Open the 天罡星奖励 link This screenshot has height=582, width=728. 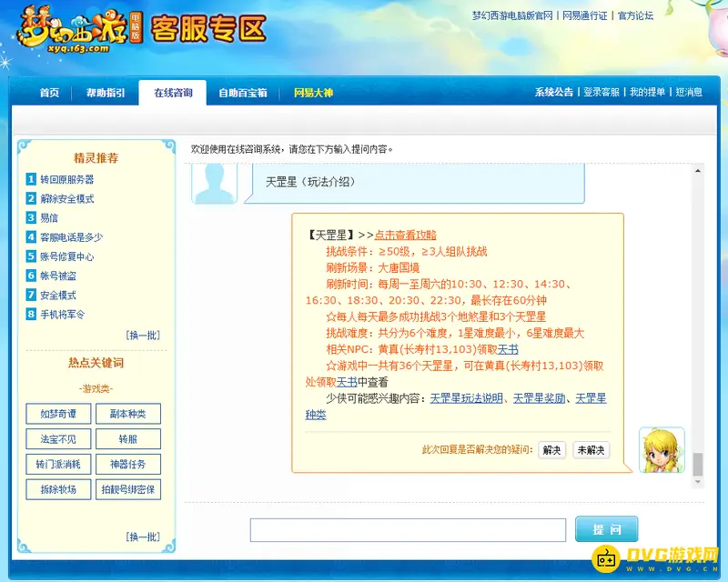pyautogui.click(x=539, y=398)
